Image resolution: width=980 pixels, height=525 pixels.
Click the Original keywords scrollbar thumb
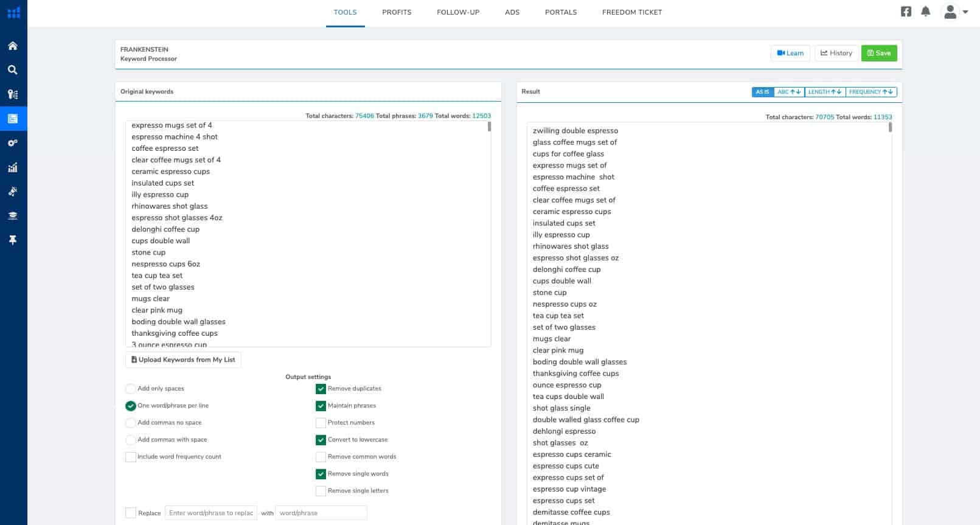click(489, 127)
